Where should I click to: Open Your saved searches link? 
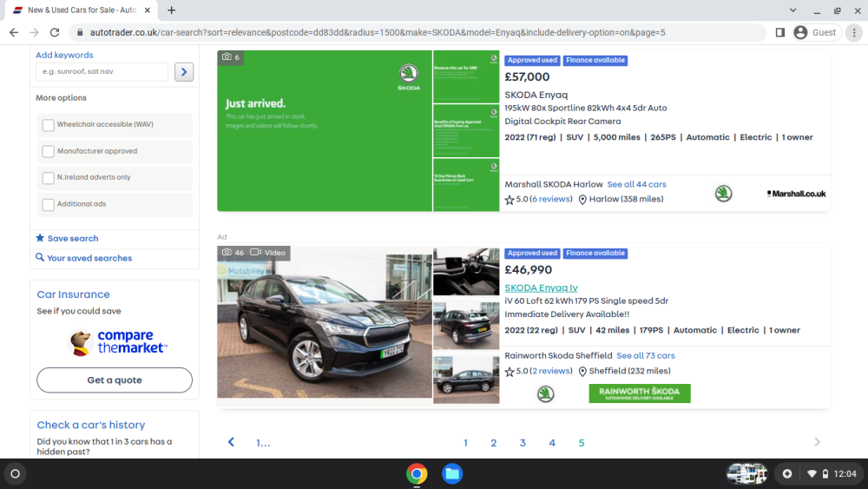click(x=89, y=258)
